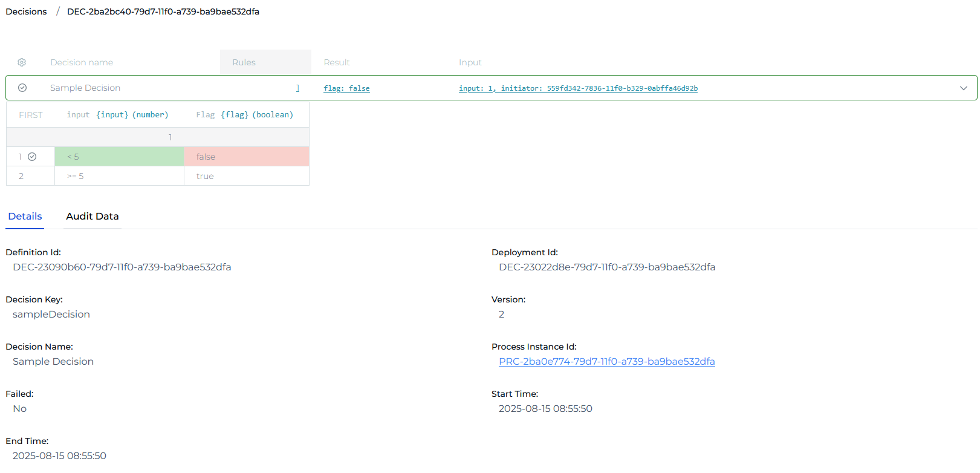Open the PRC-2ba0e774 process instance link
The width and height of the screenshot is (980, 473).
point(606,362)
